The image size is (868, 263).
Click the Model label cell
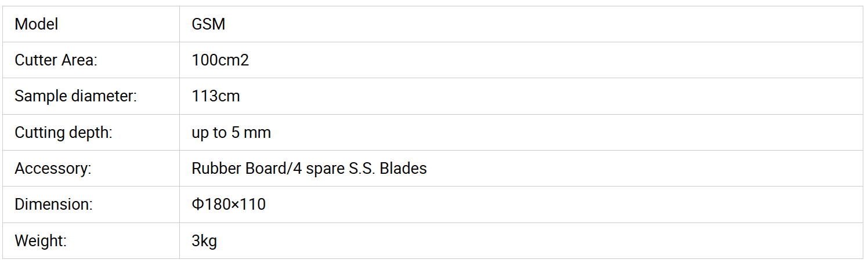tap(36, 24)
